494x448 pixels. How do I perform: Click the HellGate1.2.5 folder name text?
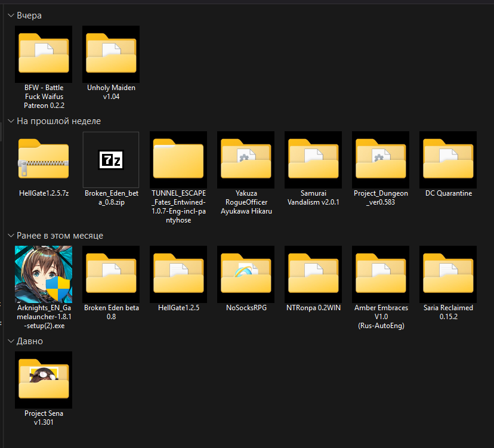[178, 308]
